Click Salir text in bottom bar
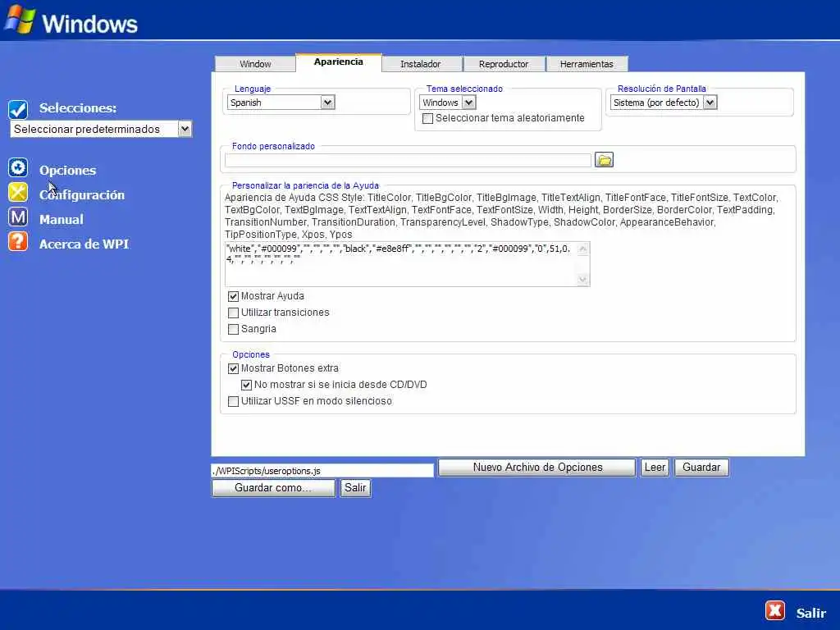The width and height of the screenshot is (840, 630). [811, 613]
